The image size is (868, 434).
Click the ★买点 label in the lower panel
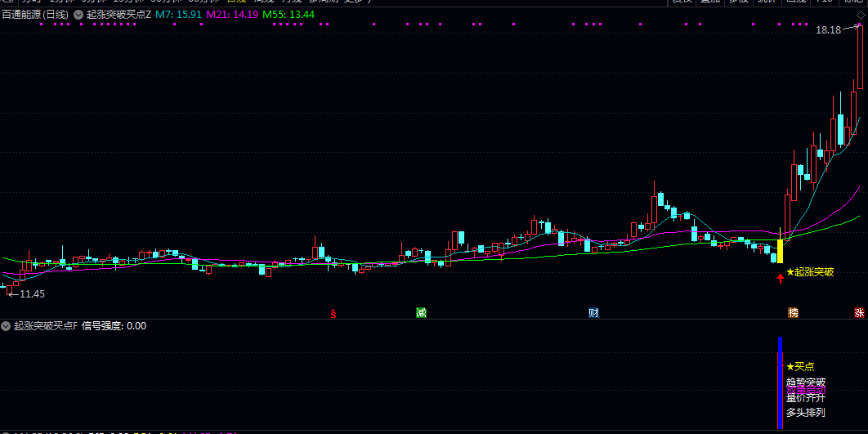pyautogui.click(x=800, y=366)
